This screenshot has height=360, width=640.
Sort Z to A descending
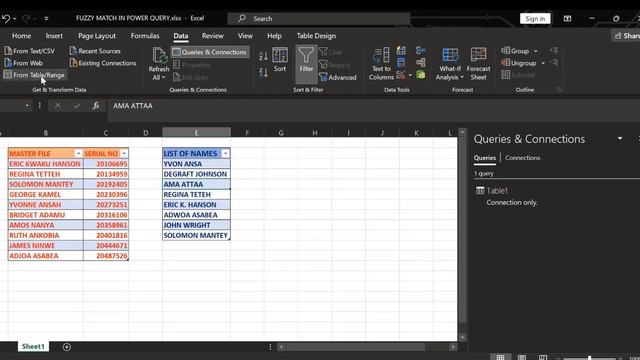click(263, 73)
